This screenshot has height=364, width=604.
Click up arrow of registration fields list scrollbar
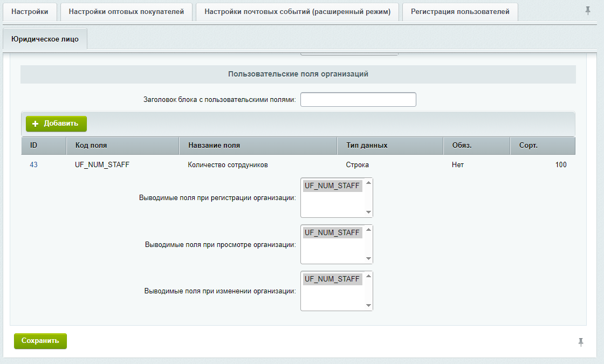(368, 183)
